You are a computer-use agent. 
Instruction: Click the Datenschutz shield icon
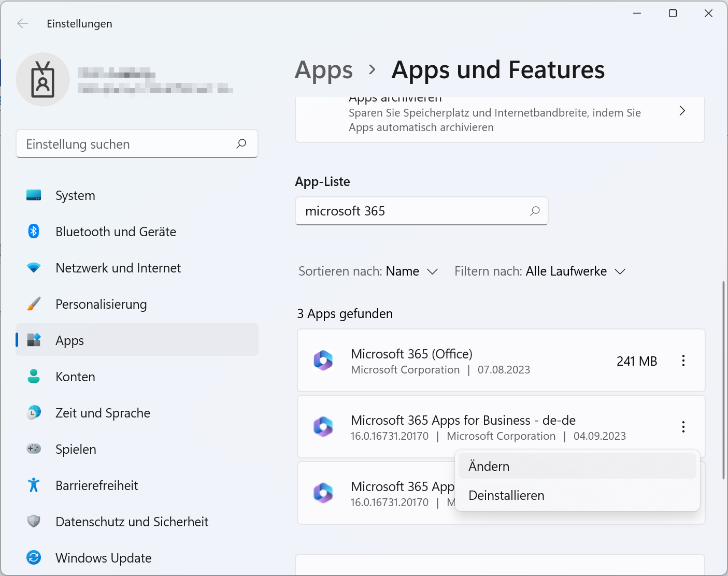coord(34,521)
